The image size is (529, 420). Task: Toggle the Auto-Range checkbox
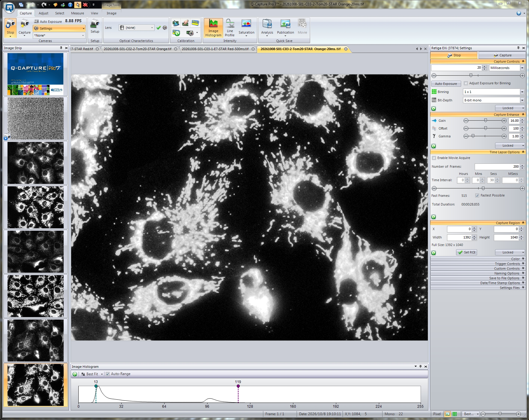107,374
